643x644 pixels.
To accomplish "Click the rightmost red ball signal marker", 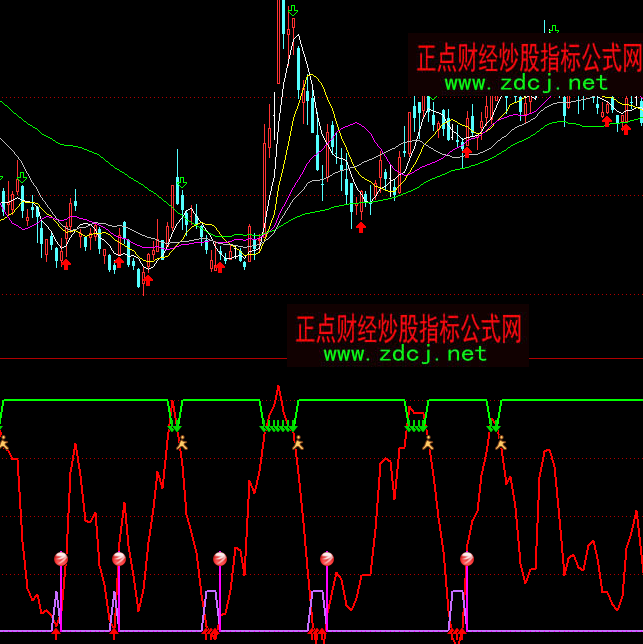I will click(466, 558).
